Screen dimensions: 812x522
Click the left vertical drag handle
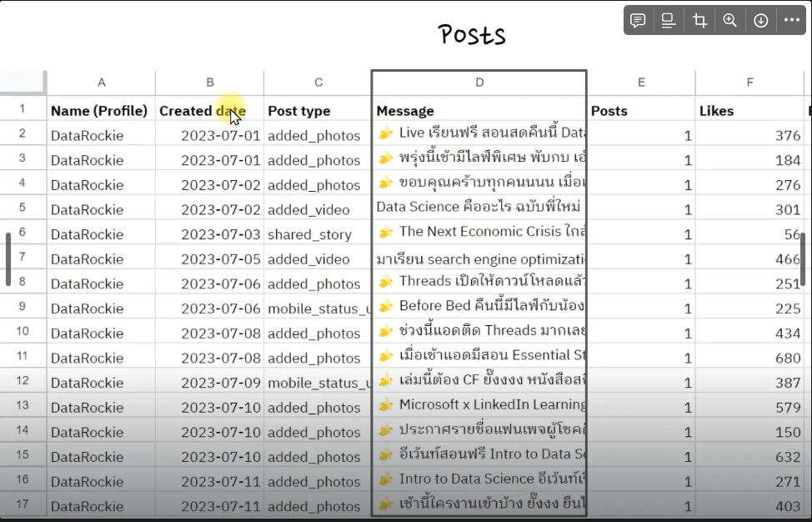pyautogui.click(x=8, y=259)
